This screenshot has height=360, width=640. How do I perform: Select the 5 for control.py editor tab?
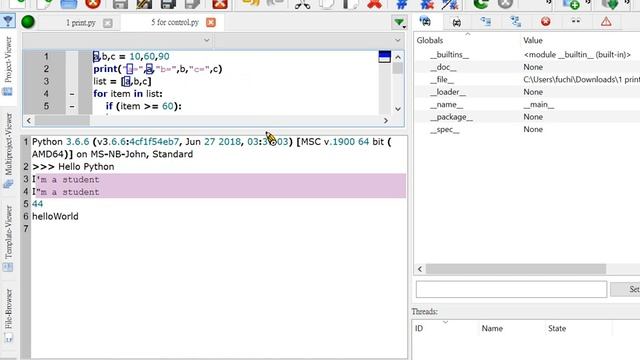(175, 22)
